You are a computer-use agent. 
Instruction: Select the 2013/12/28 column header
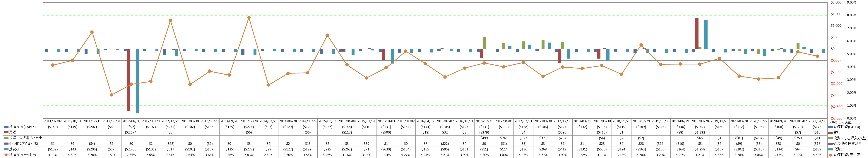(x=249, y=121)
